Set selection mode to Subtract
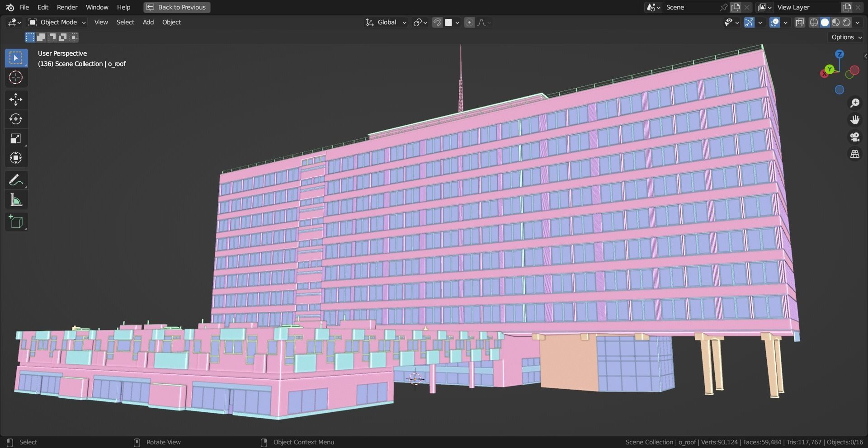Screen dimensions: 868x448 point(52,37)
